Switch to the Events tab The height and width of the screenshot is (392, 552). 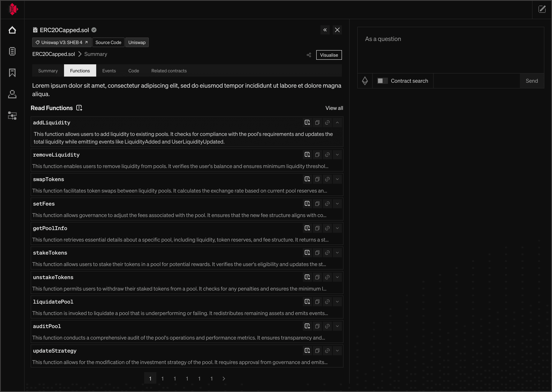[x=109, y=71]
